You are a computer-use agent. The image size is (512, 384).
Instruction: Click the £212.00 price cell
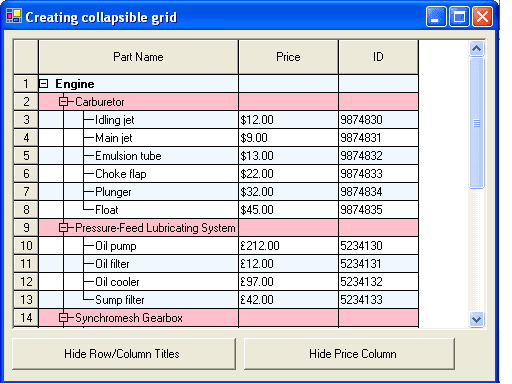(x=288, y=246)
